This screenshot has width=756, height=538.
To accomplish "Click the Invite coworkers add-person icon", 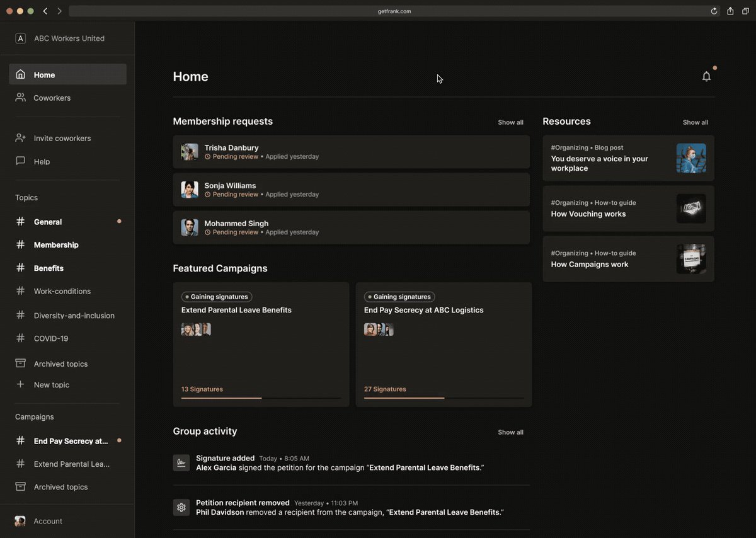I will click(x=21, y=138).
